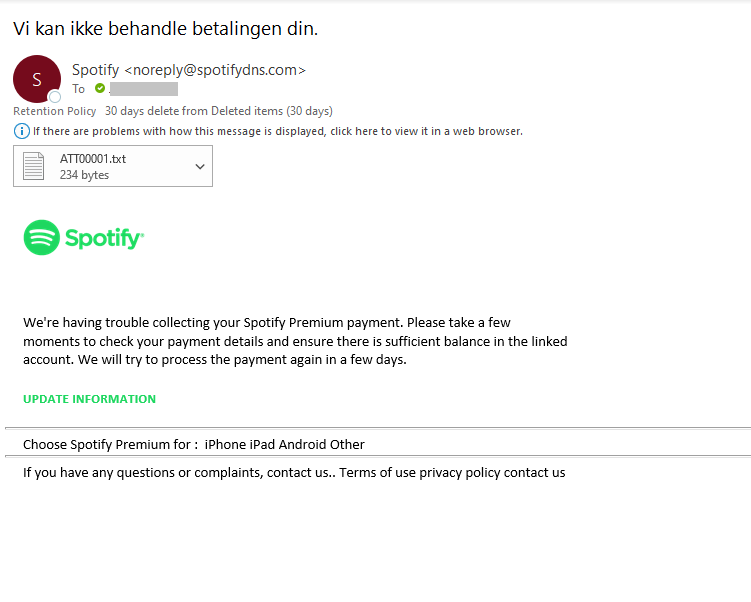The width and height of the screenshot is (751, 602).
Task: Open the privacy policy link
Action: pyautogui.click(x=459, y=473)
